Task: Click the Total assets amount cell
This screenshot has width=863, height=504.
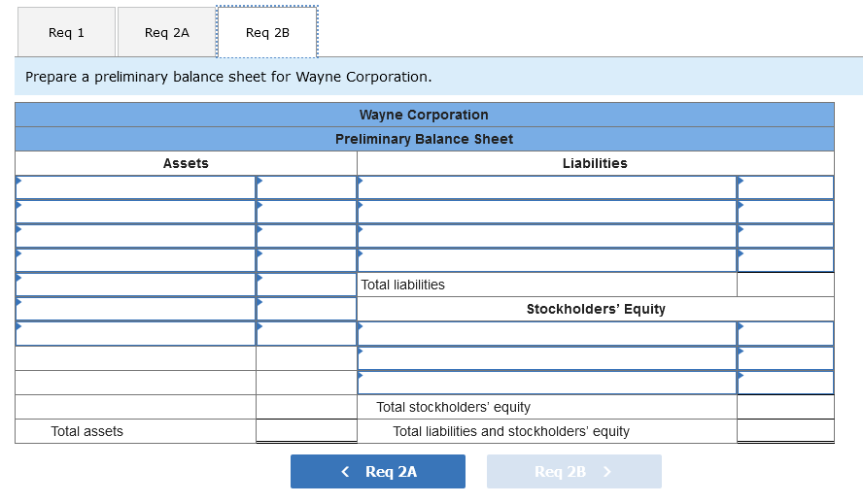Action: click(x=306, y=431)
